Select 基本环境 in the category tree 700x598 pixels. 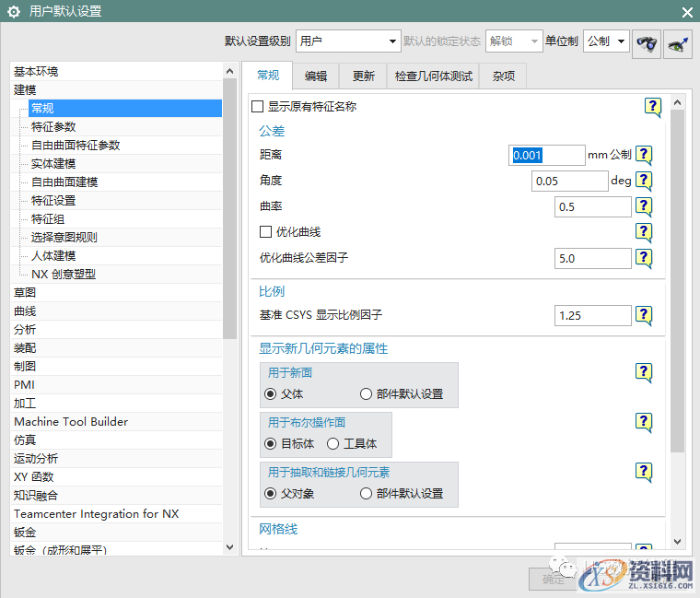tap(116, 72)
